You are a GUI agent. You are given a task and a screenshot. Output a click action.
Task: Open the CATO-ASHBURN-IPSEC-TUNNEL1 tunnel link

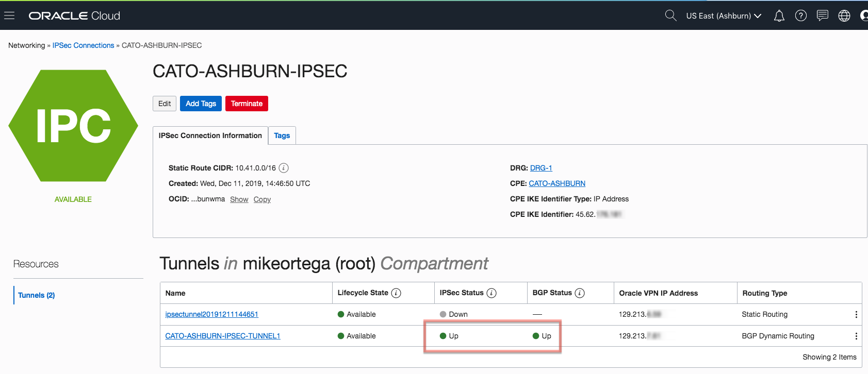coord(222,336)
